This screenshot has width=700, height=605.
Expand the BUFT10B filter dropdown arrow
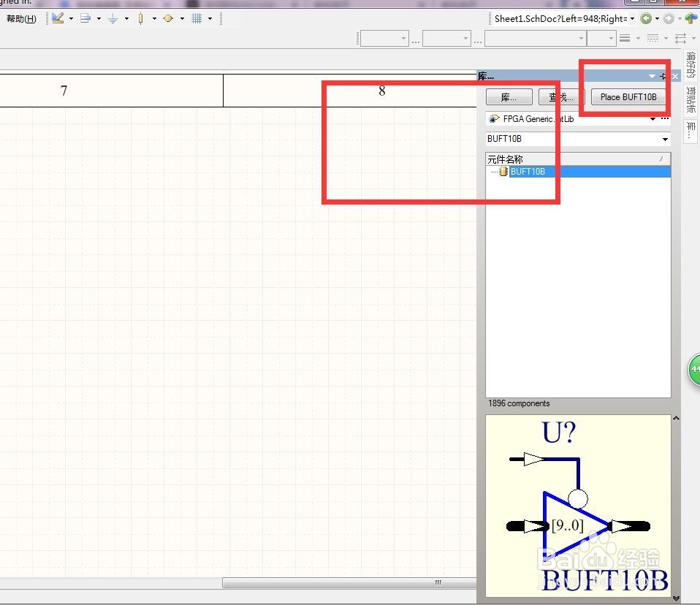coord(665,140)
